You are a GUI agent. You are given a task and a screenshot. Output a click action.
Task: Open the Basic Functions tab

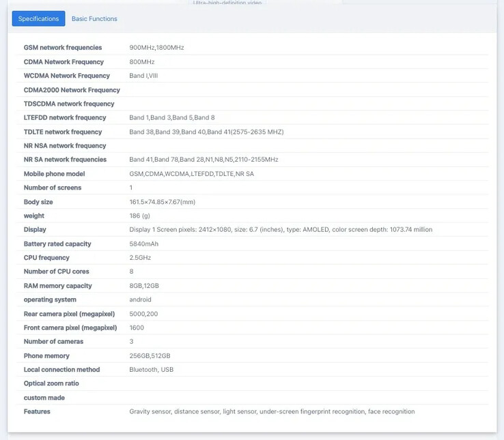point(94,18)
